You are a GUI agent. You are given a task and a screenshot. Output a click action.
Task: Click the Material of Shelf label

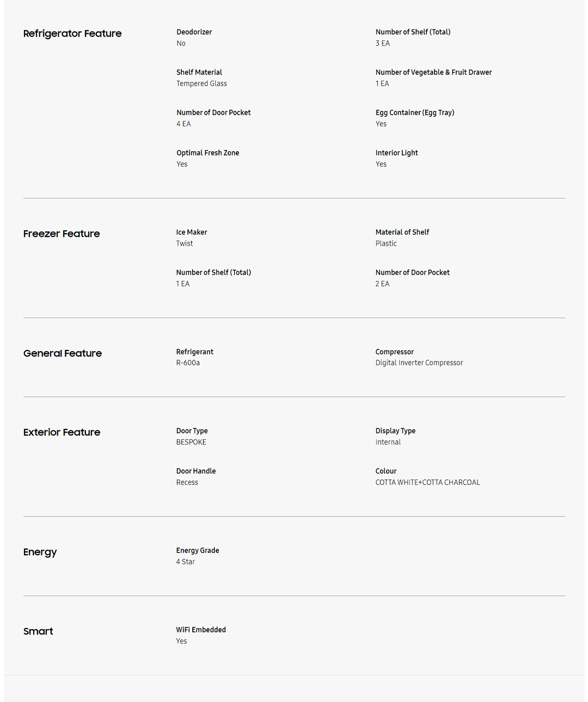pos(402,232)
